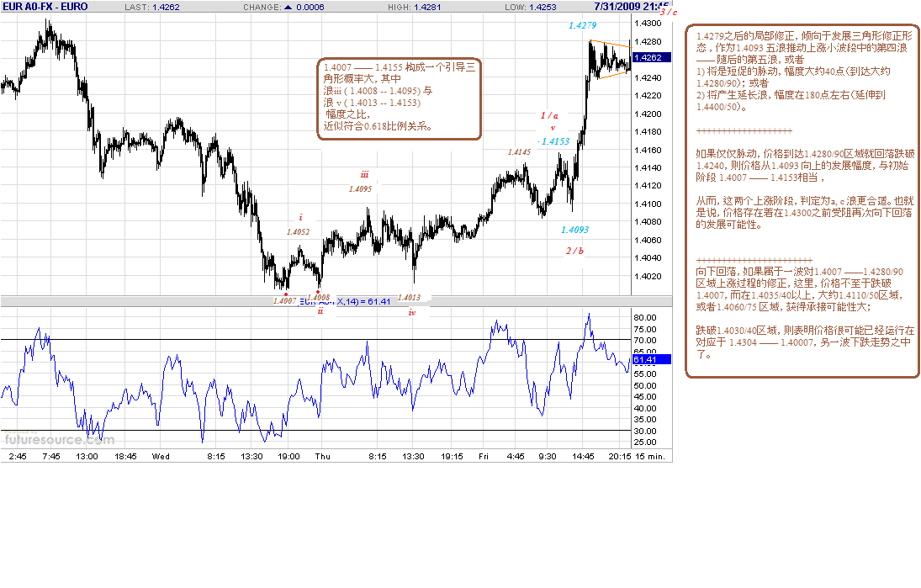Click the 1.4052 wave annotation
Image resolution: width=921 pixels, height=588 pixels.
tap(298, 232)
